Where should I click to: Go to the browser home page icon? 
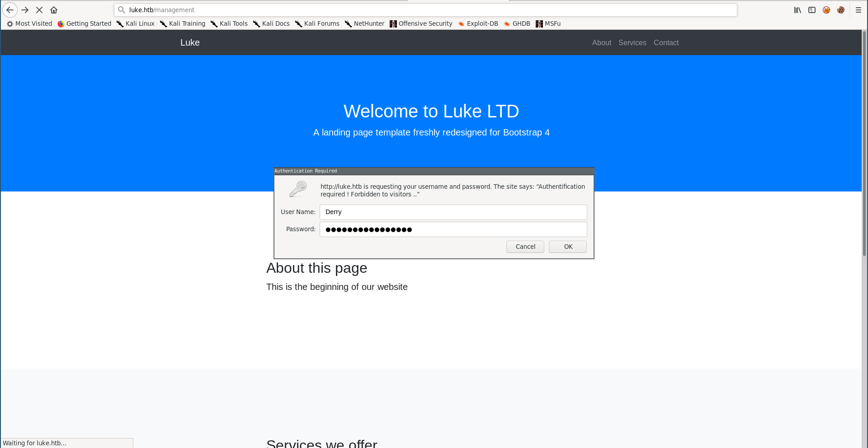point(54,10)
